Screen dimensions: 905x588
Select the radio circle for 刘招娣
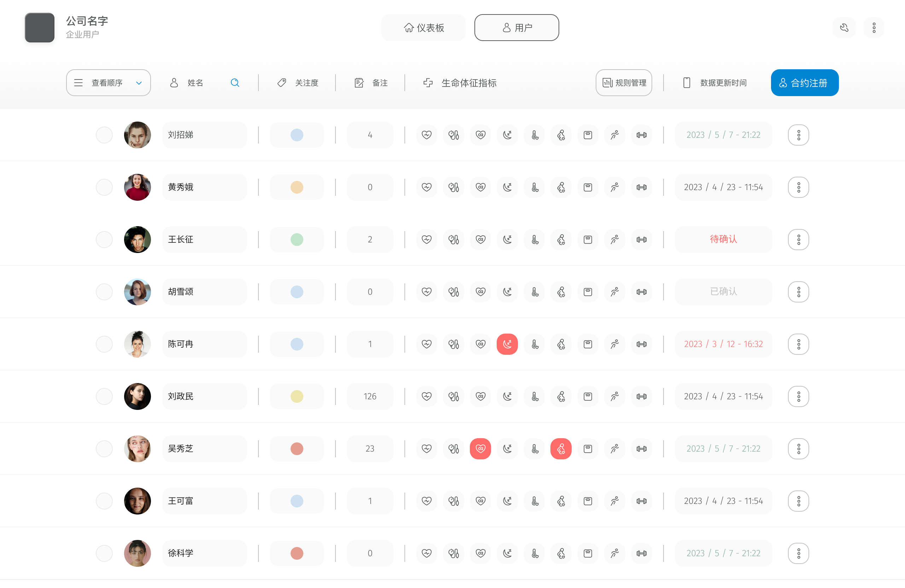click(104, 135)
